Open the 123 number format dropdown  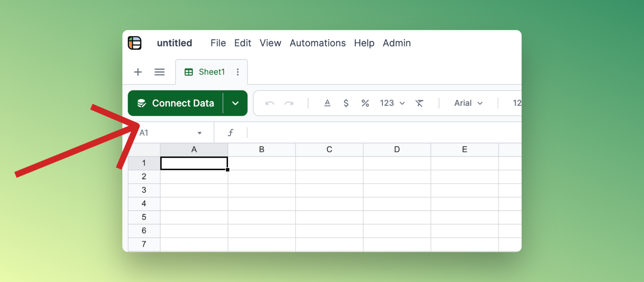tap(392, 103)
